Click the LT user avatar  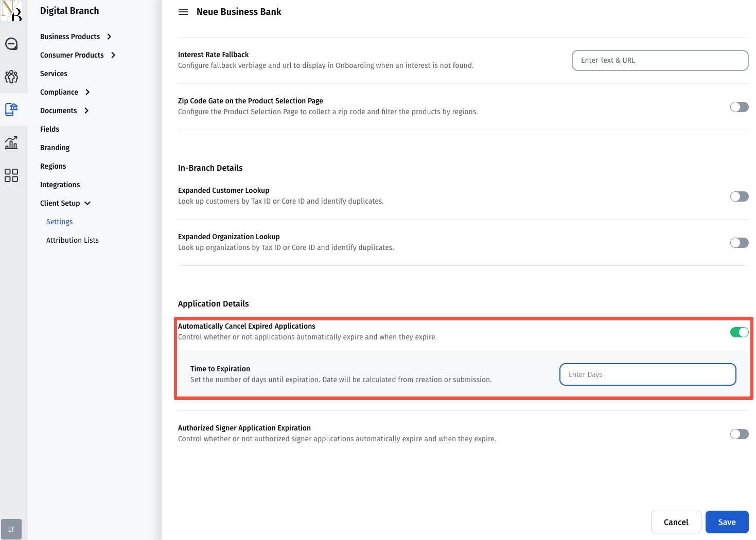(x=11, y=529)
